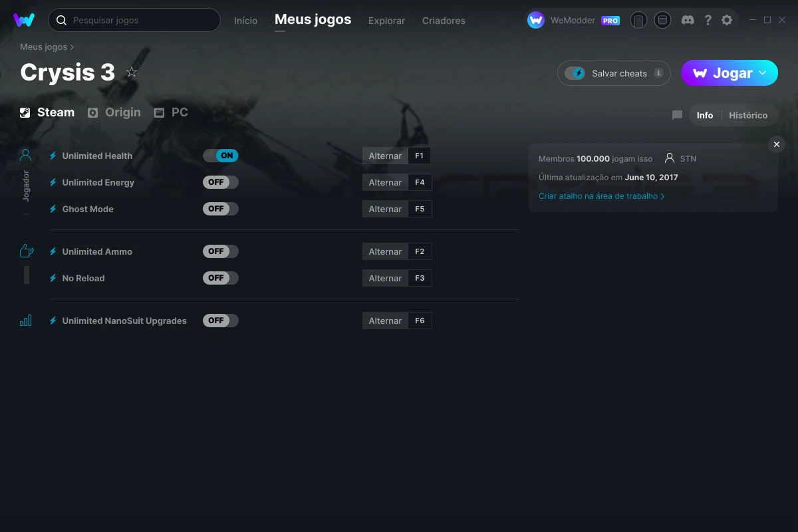798x532 pixels.
Task: Open the chat comments icon
Action: 677,115
